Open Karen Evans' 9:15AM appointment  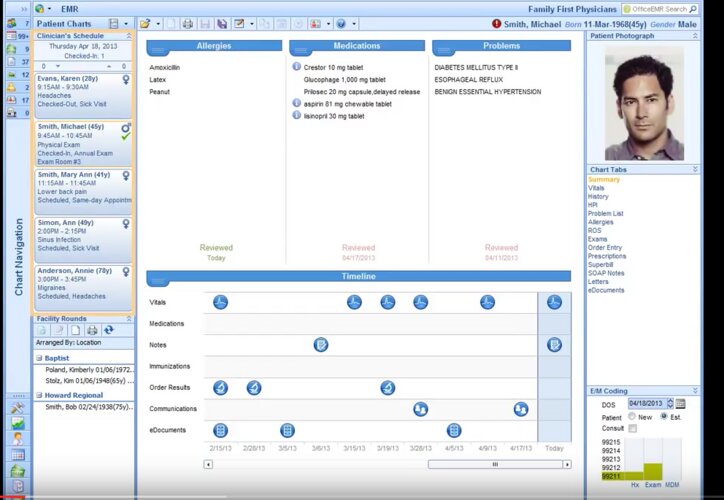tap(82, 92)
